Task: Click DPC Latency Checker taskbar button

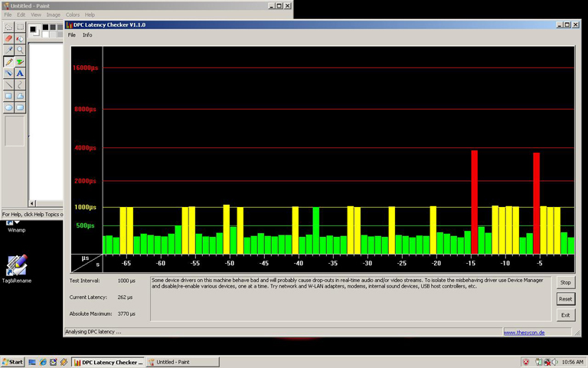Action: tap(108, 362)
